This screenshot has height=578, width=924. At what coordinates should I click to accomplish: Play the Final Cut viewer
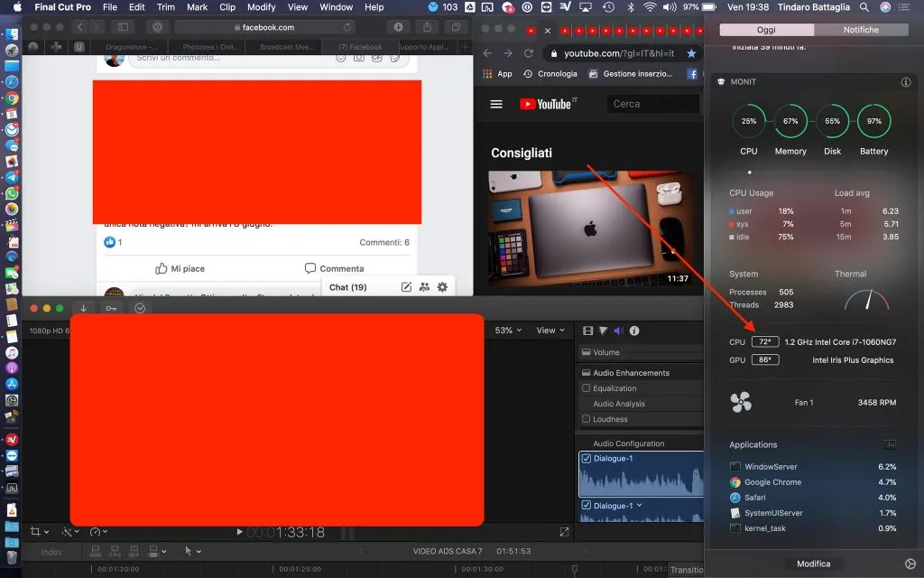[x=239, y=532]
